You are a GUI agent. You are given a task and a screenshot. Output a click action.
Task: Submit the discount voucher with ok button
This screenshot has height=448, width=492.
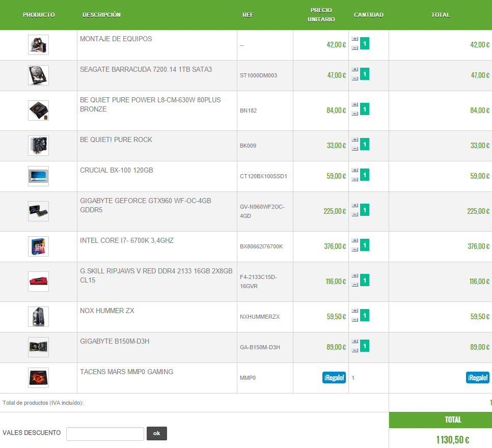[156, 433]
